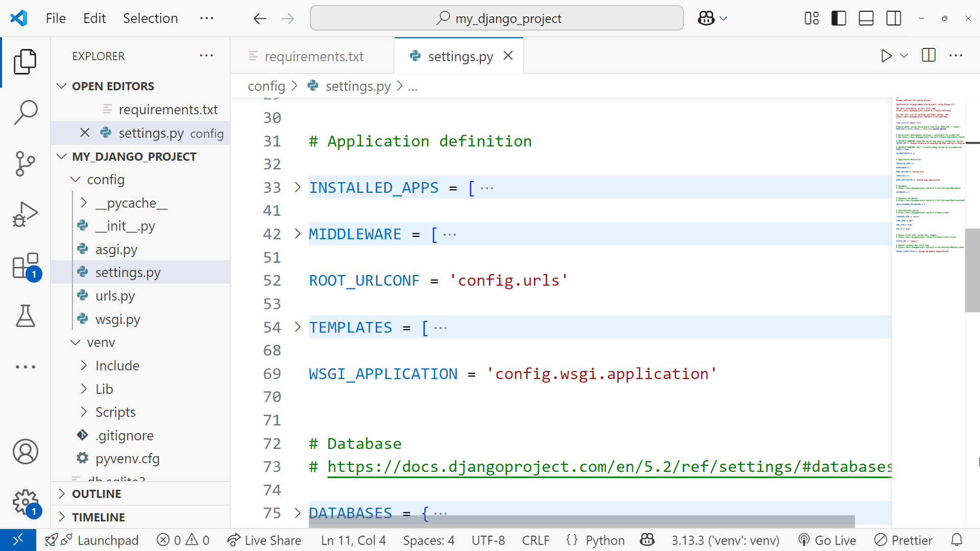Screen dimensions: 980x551
Task: Open the Source Control view
Action: pyautogui.click(x=25, y=164)
